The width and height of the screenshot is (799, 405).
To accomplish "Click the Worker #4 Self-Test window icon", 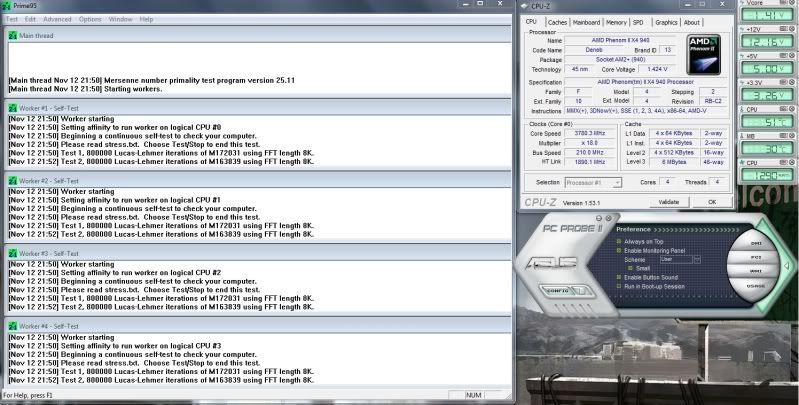I will click(x=12, y=326).
